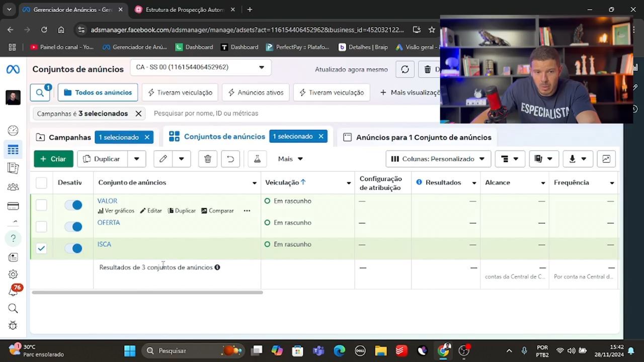644x362 pixels.
Task: Expand the Colunas: Personalizado dropdown
Action: (x=438, y=159)
